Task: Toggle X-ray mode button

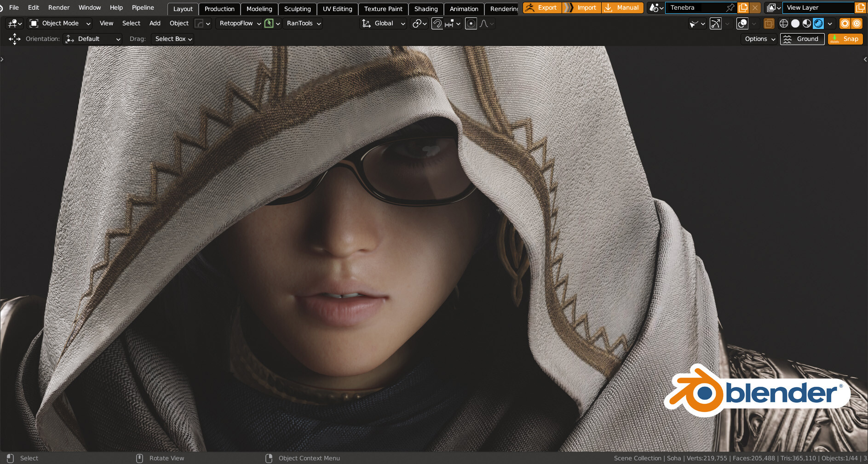Action: 769,23
